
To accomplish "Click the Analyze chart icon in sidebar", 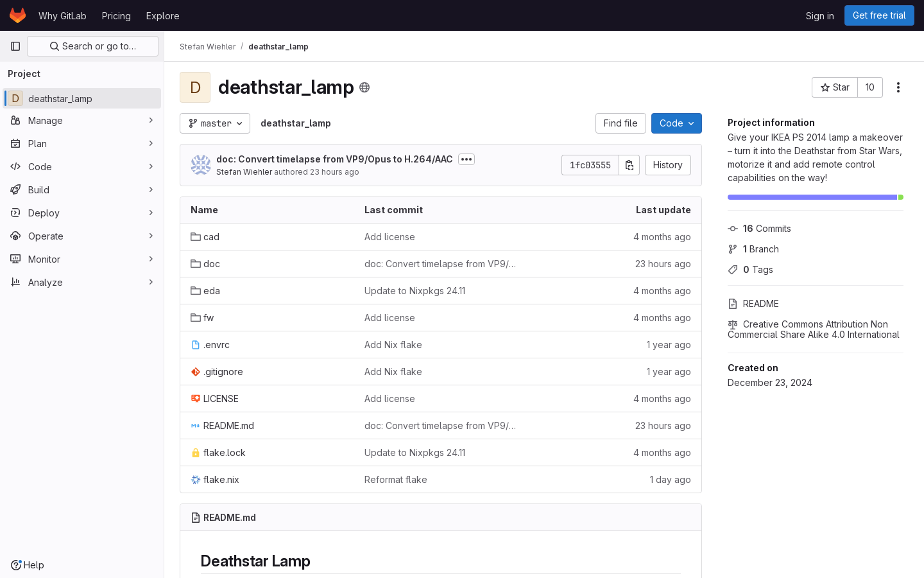I will (15, 283).
